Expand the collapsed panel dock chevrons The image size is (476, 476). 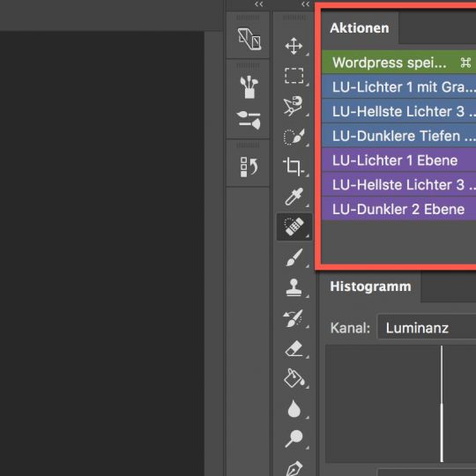pyautogui.click(x=259, y=4)
